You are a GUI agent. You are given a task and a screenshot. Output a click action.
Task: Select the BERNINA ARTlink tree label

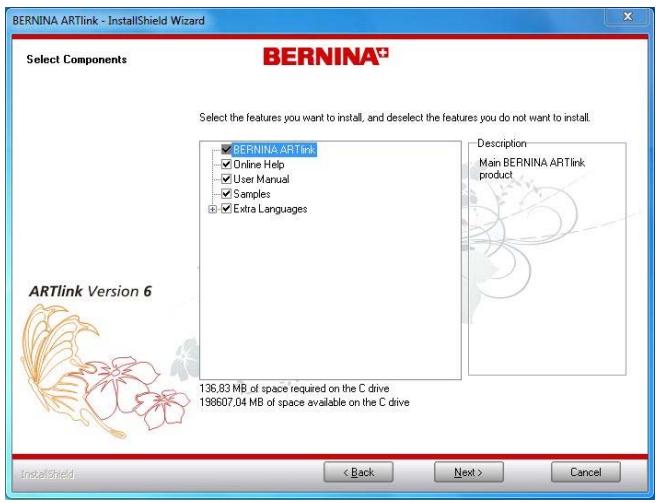pos(274,150)
